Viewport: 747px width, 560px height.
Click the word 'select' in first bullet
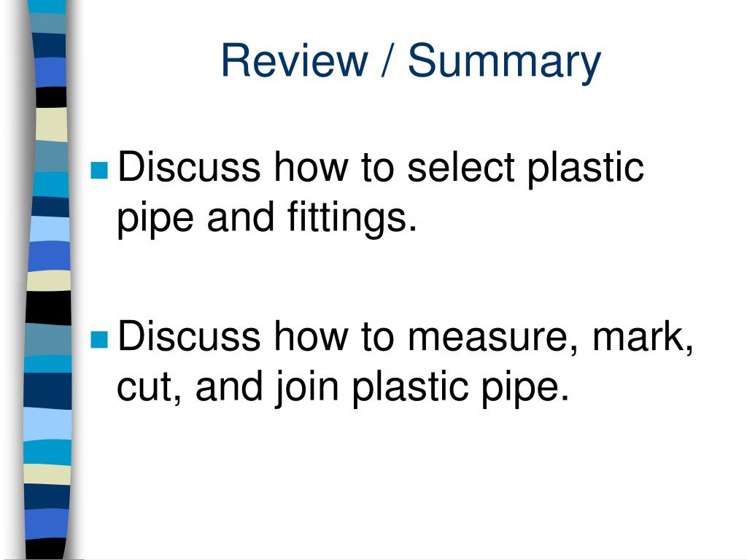click(x=461, y=167)
